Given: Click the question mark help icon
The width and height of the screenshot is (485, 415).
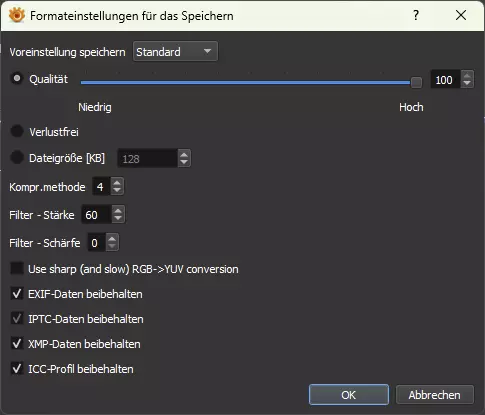Looking at the screenshot, I should pyautogui.click(x=416, y=15).
